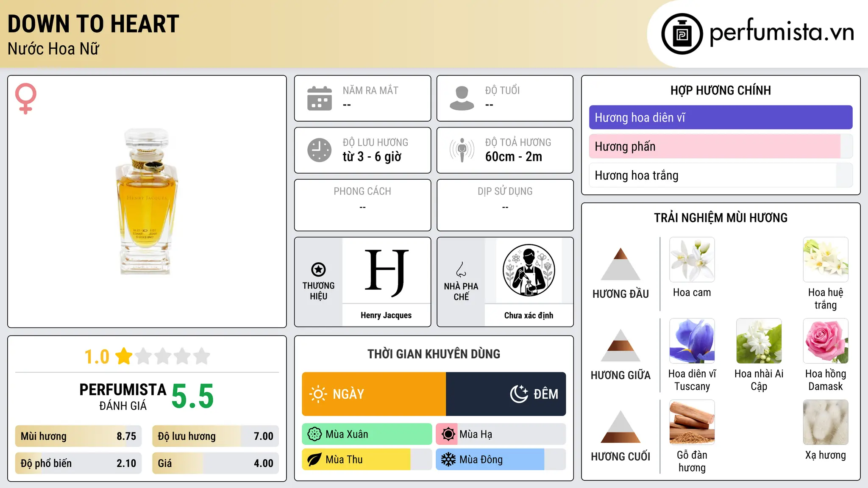Open the Hoa hồng Damask note image
This screenshot has height=488, width=868.
pos(826,341)
